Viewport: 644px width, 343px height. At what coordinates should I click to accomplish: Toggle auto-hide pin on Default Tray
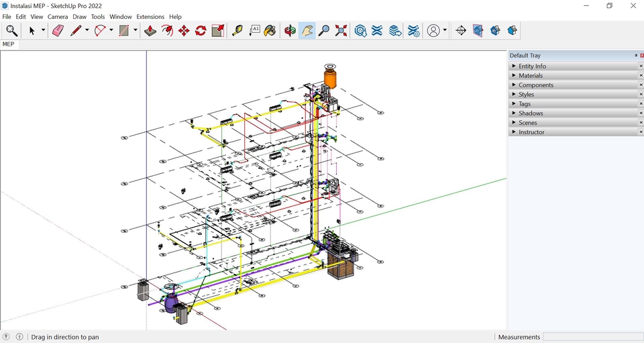coord(636,56)
